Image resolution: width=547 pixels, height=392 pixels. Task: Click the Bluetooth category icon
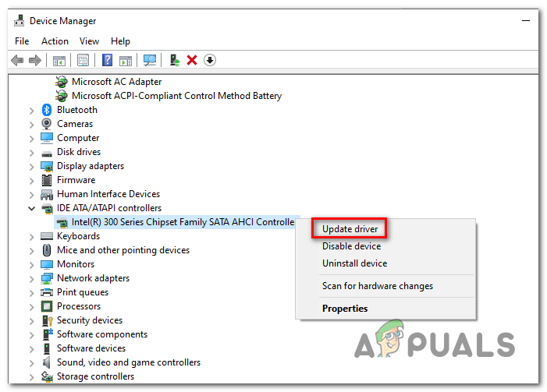(x=46, y=110)
